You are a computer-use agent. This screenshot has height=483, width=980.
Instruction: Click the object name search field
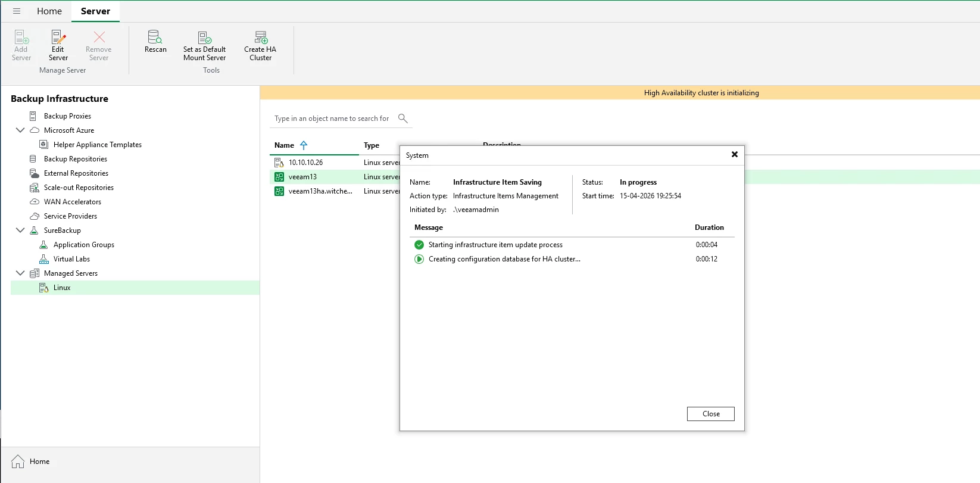coord(332,119)
